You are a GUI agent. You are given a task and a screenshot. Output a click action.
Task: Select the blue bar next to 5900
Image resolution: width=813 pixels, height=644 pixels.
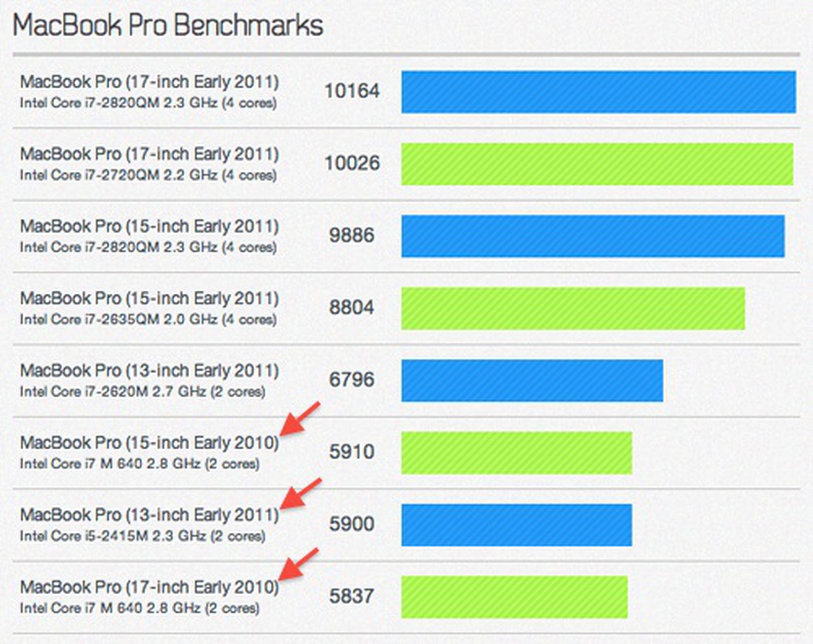516,525
